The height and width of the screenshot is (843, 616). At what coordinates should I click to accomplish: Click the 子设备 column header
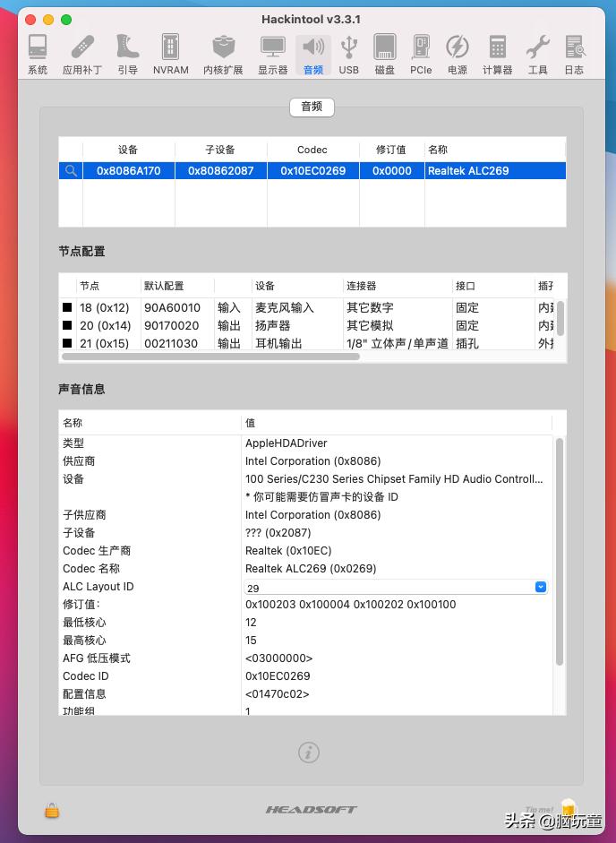pyautogui.click(x=220, y=150)
